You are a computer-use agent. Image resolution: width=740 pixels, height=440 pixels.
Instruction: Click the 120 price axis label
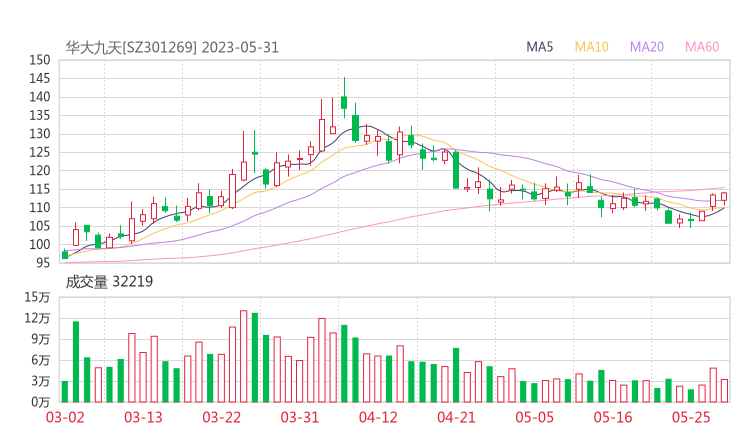(40, 170)
